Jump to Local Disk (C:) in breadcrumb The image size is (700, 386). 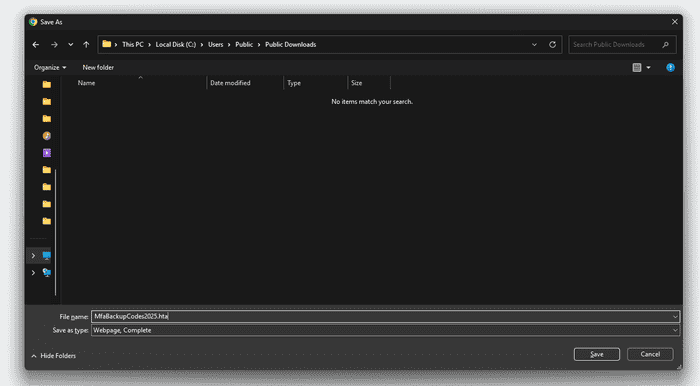(176, 45)
